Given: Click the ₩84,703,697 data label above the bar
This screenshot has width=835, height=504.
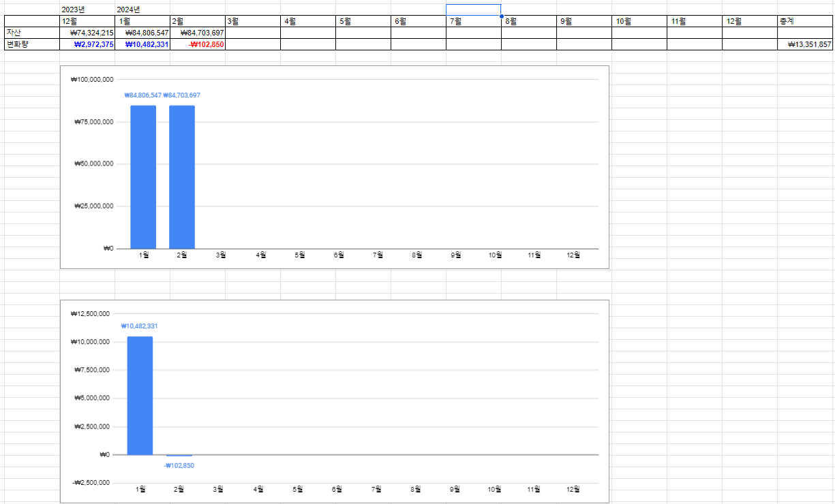Looking at the screenshot, I should tap(182, 95).
